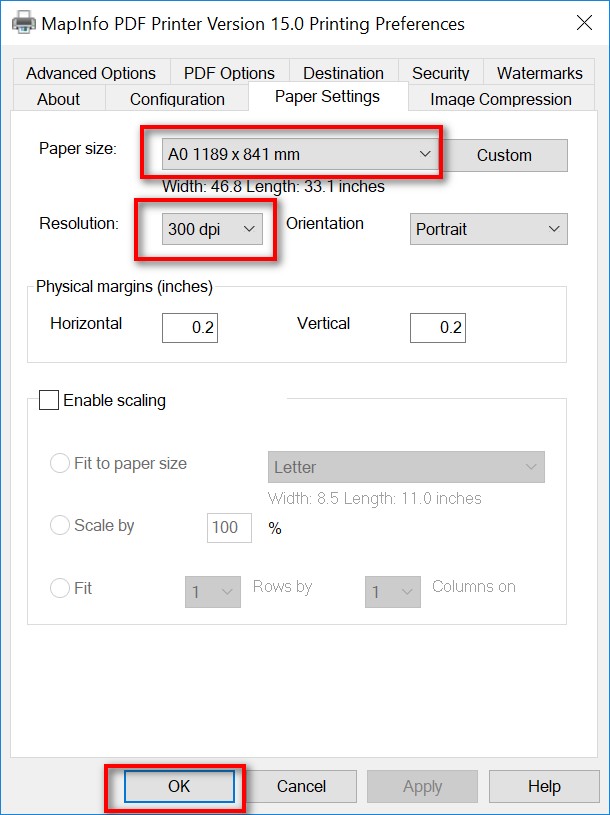Open the Paper size dropdown
This screenshot has width=610, height=815.
[299, 155]
